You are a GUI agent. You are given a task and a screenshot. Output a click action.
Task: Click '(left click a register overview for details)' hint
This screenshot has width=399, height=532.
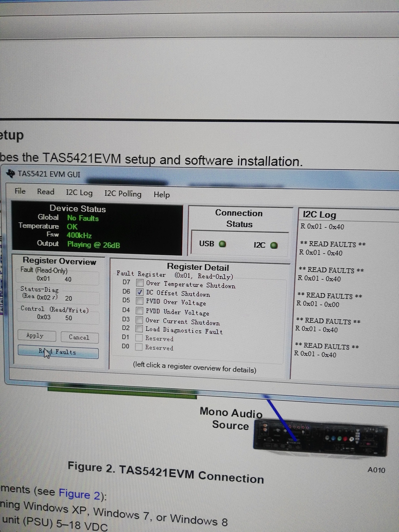(195, 367)
